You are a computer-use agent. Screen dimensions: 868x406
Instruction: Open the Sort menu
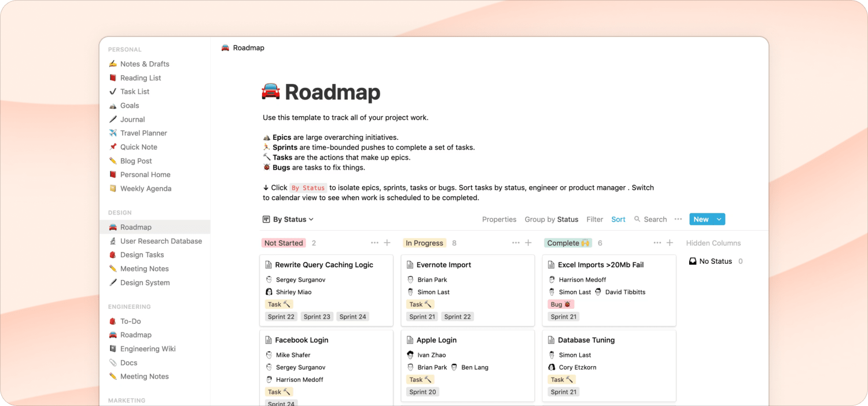tap(619, 220)
